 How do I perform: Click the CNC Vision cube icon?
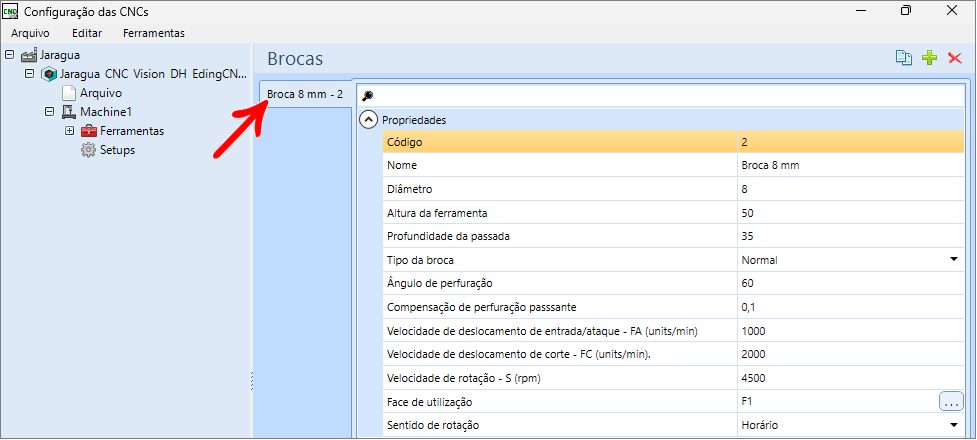(49, 74)
